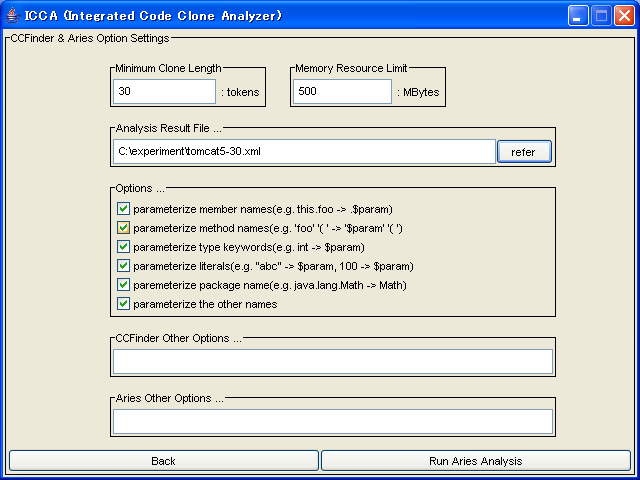640x480 pixels.
Task: Click the CCFinder & Aries Option Settings heading
Action: [x=90, y=38]
